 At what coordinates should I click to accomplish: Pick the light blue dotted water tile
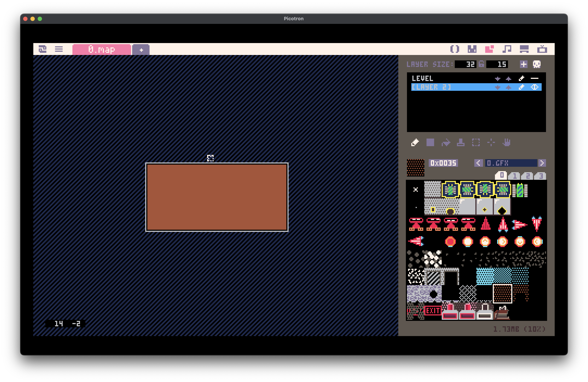click(485, 276)
